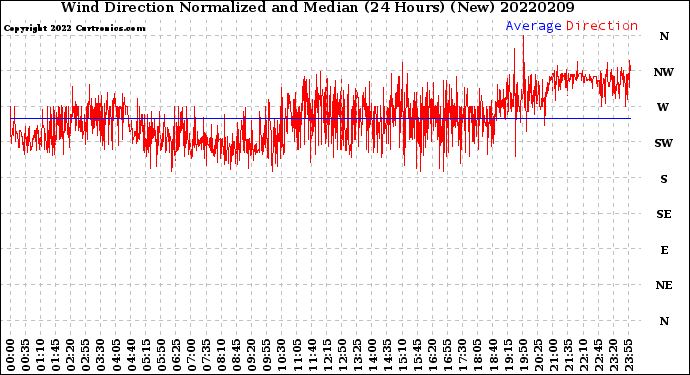690x375 pixels.
Task: Click the 22:45 time axis label
Action: coord(598,355)
